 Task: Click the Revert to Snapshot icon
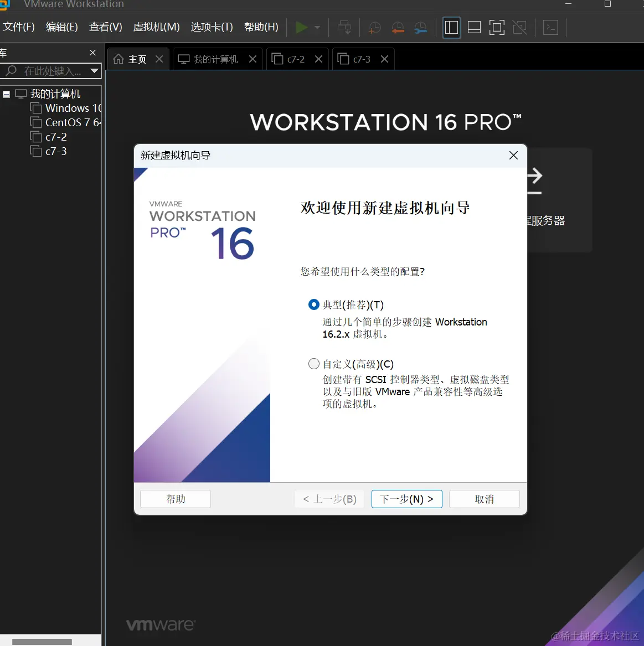point(398,28)
